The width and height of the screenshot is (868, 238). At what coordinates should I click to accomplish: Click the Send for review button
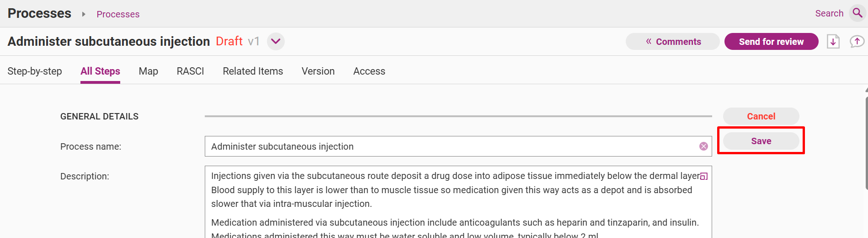coord(771,42)
